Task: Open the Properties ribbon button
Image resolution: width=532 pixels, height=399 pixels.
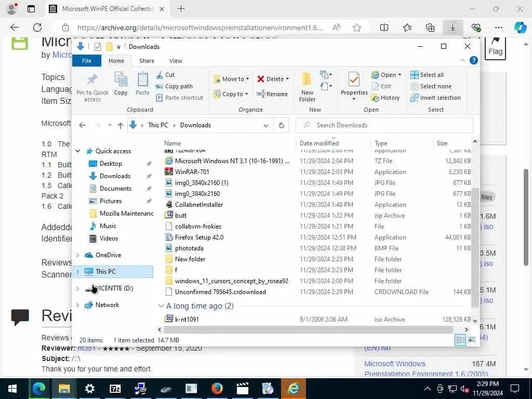Action: point(354,86)
